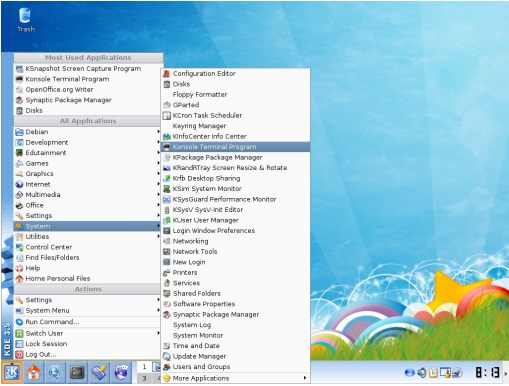This screenshot has width=509, height=386.
Task: Click the digital clock in the panel
Action: [x=487, y=373]
